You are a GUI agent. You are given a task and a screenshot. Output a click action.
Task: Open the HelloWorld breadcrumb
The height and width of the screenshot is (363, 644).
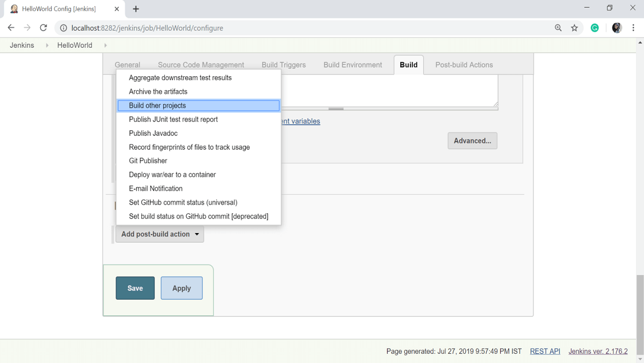click(x=75, y=45)
